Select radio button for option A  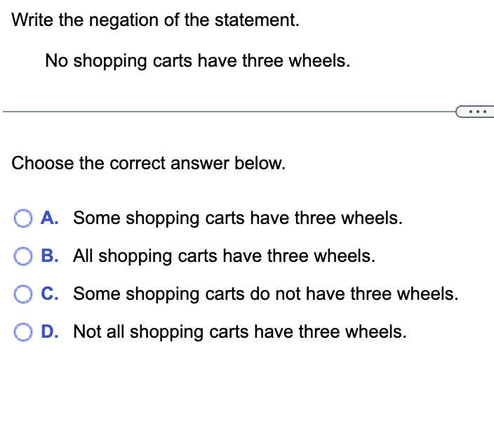(x=23, y=218)
